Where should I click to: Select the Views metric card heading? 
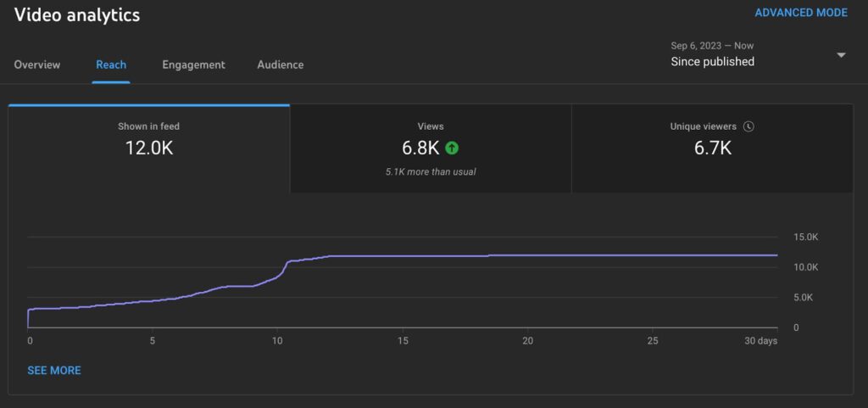pyautogui.click(x=431, y=126)
